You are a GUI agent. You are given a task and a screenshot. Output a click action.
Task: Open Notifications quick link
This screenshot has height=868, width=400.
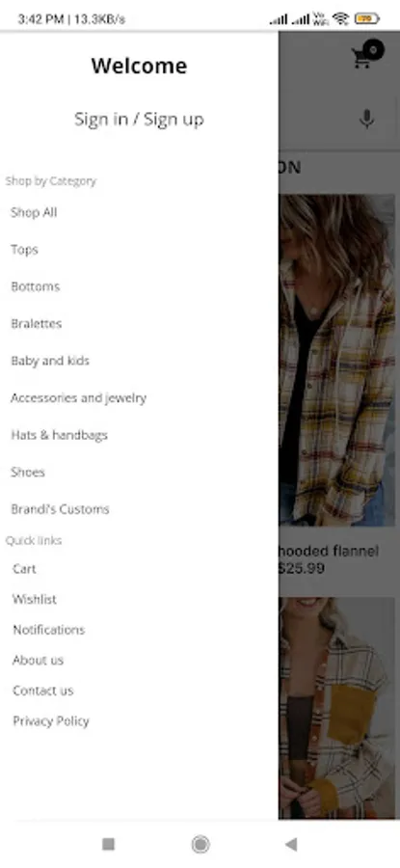pos(49,630)
